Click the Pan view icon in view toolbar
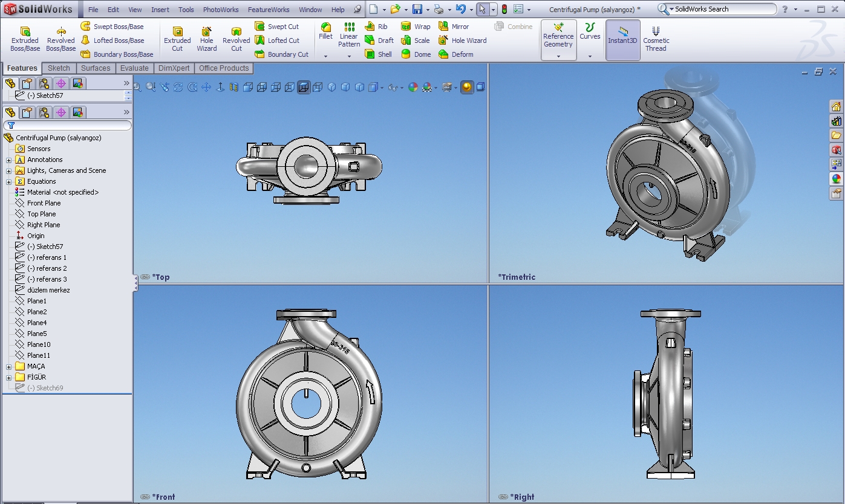 [x=206, y=87]
